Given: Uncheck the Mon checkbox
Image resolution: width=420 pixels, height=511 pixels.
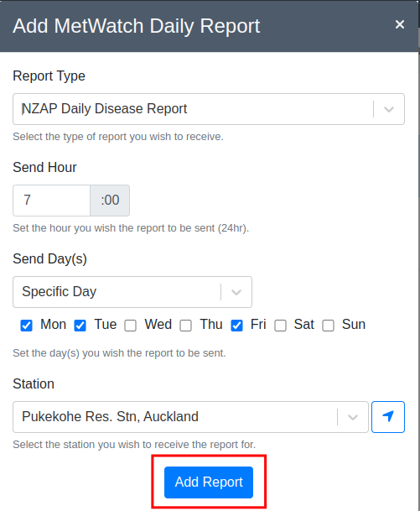Looking at the screenshot, I should (26, 326).
